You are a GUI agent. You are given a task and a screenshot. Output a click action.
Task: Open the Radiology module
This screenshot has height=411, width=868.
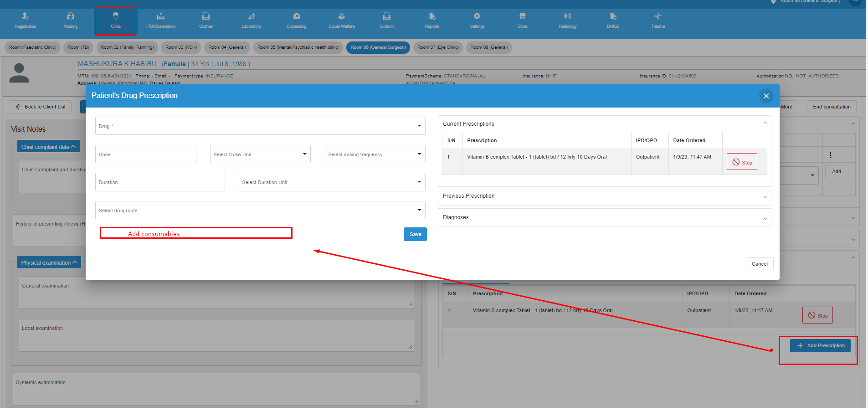567,21
